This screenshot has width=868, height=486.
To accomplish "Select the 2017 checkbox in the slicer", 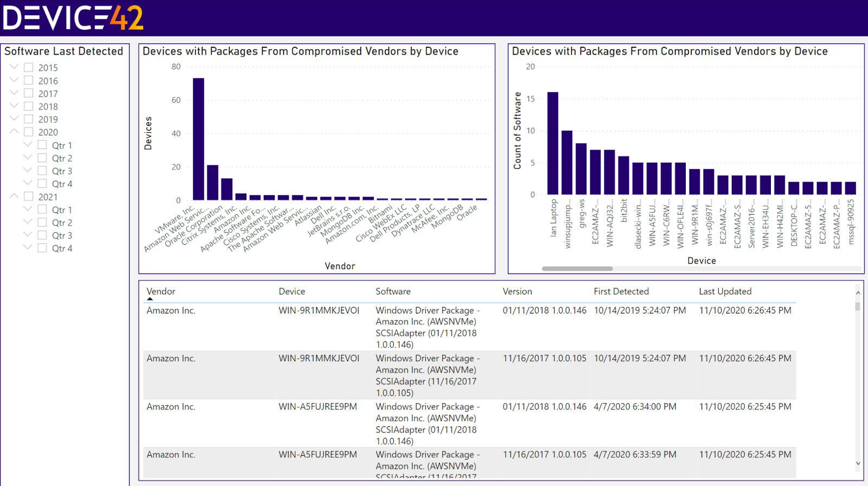I will pos(29,93).
